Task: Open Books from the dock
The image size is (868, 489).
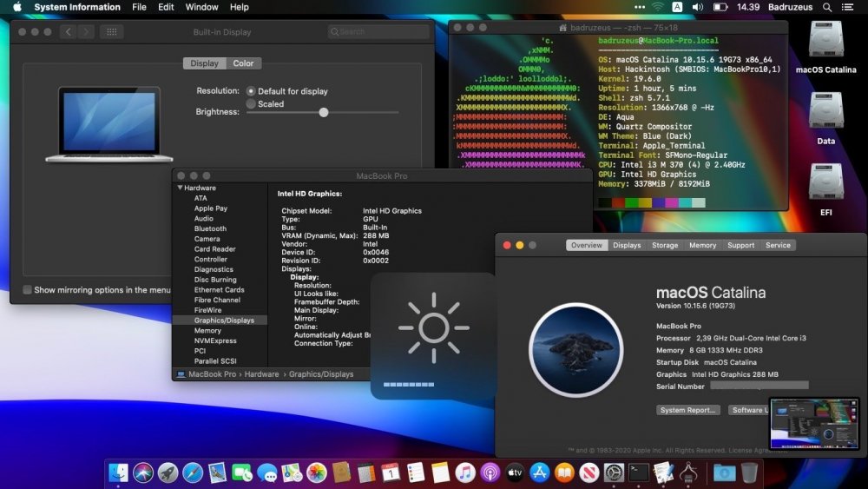Action: 564,472
